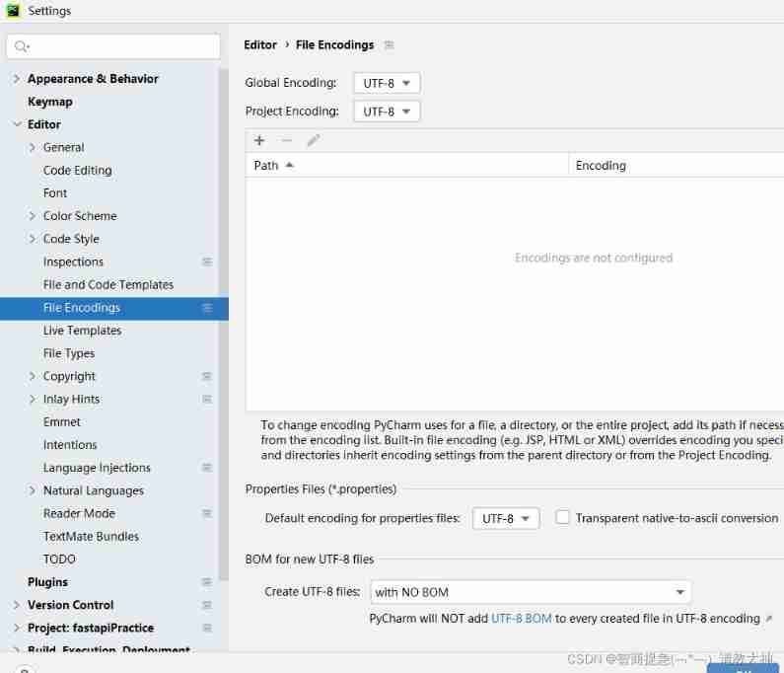This screenshot has width=784, height=673.
Task: Select Plugins in settings tree
Action: [47, 582]
